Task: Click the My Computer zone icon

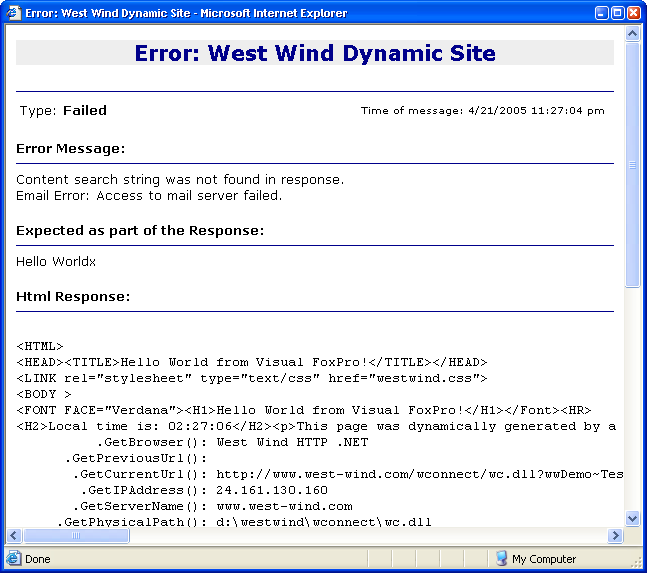Action: 501,558
